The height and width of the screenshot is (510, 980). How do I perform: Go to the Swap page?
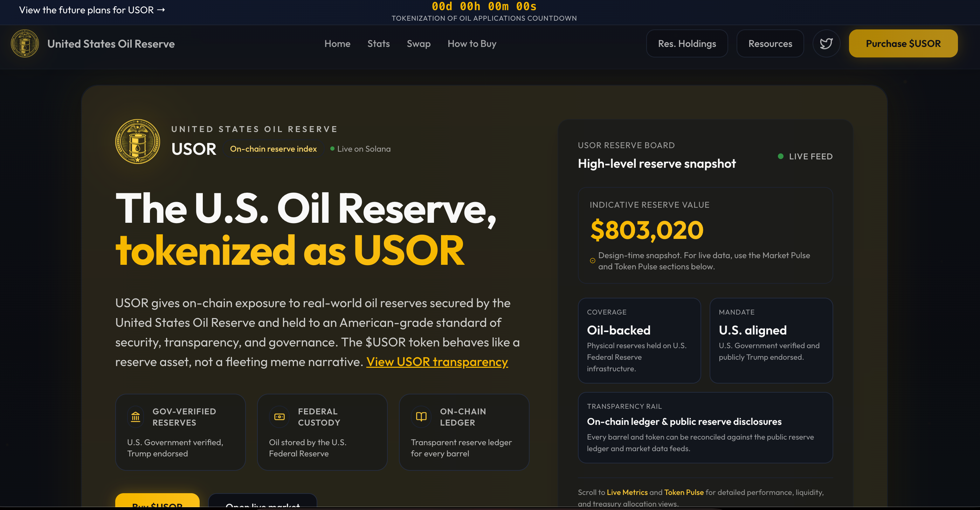point(419,44)
